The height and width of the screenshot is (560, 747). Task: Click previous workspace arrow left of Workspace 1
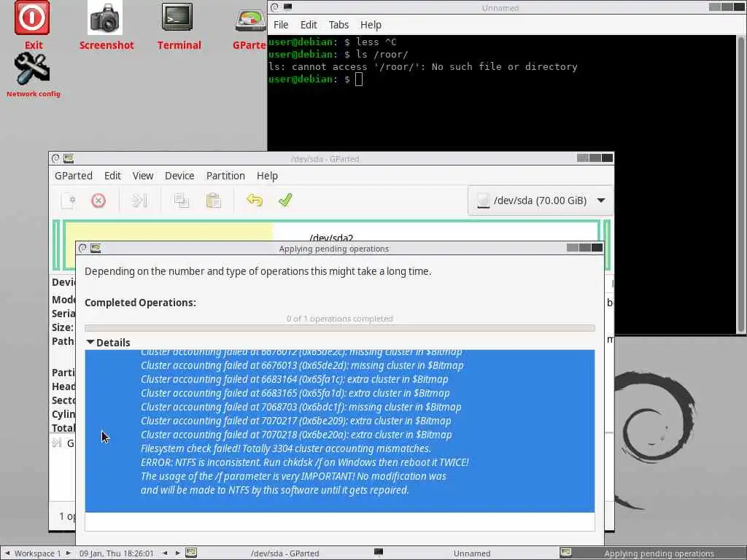(x=7, y=553)
